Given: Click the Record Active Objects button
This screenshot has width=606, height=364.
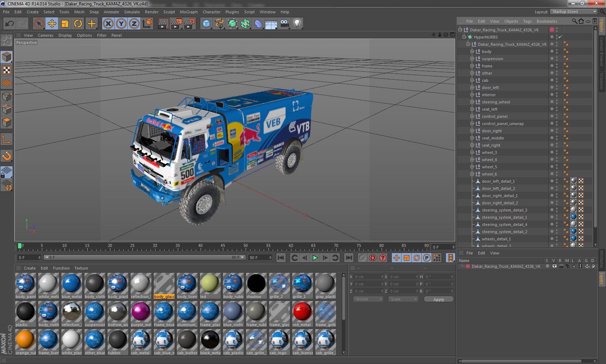Looking at the screenshot, I should [363, 258].
